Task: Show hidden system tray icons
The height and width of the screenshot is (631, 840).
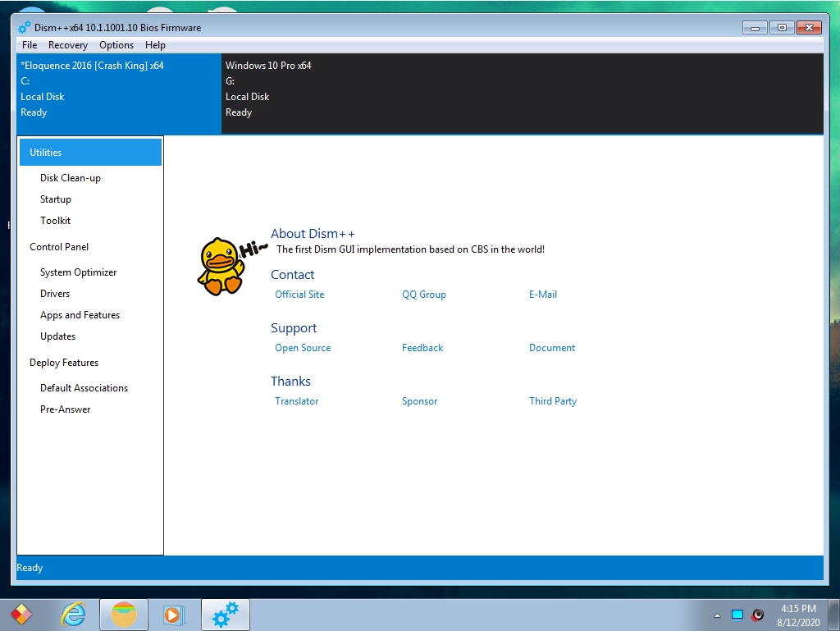Action: click(x=717, y=615)
